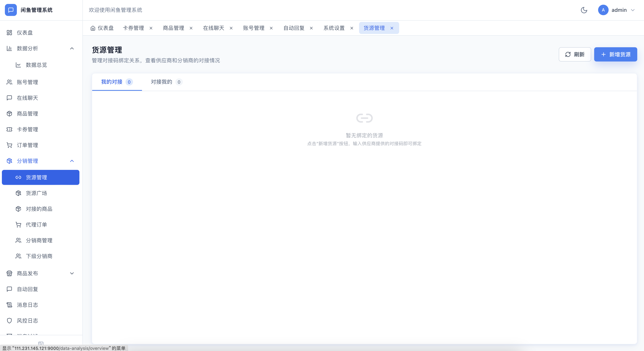The image size is (644, 351).
Task: Close the 账号管理 tab
Action: (x=271, y=28)
